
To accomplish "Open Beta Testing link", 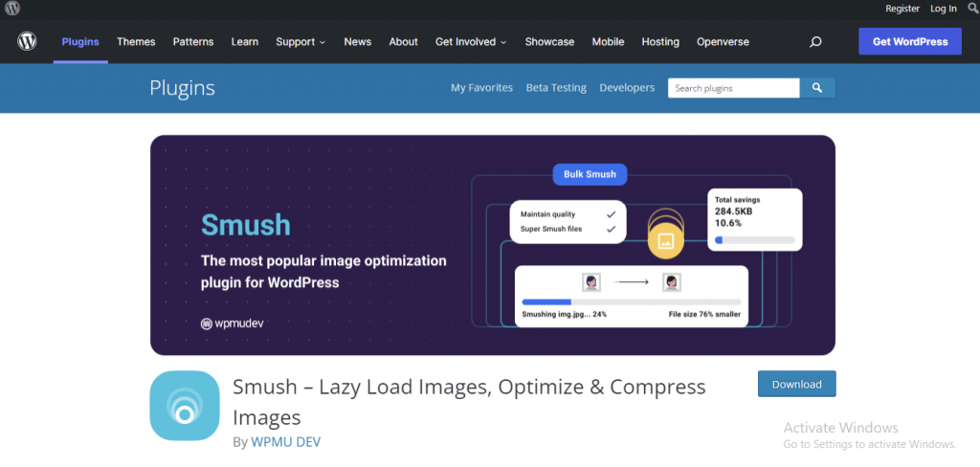I will [556, 88].
